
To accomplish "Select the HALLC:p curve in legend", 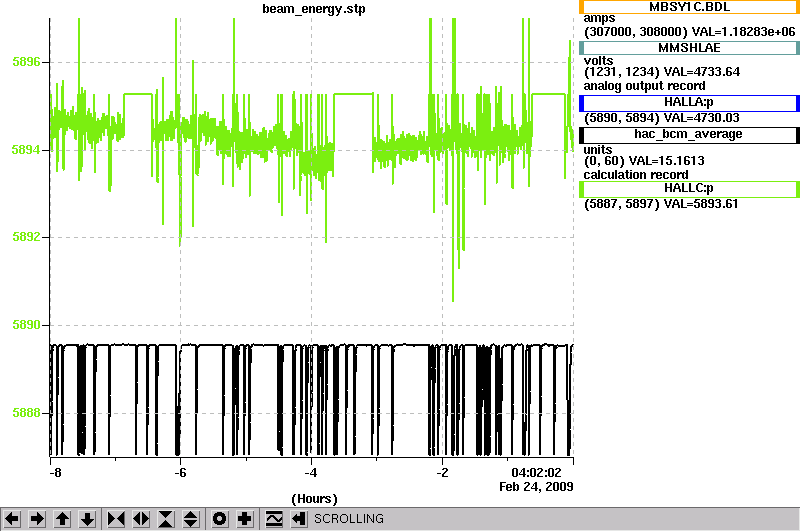I will [x=689, y=189].
